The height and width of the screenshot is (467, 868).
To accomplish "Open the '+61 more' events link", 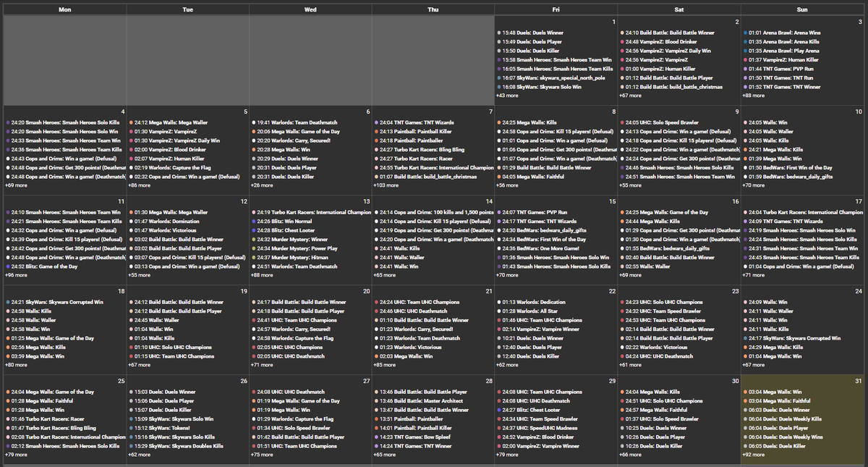I will pos(629,365).
